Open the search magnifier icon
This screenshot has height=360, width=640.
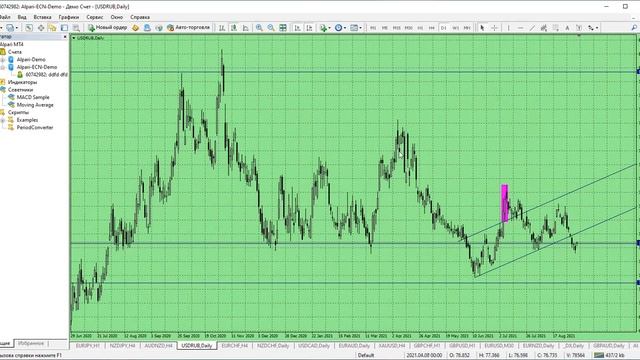pyautogui.click(x=634, y=28)
